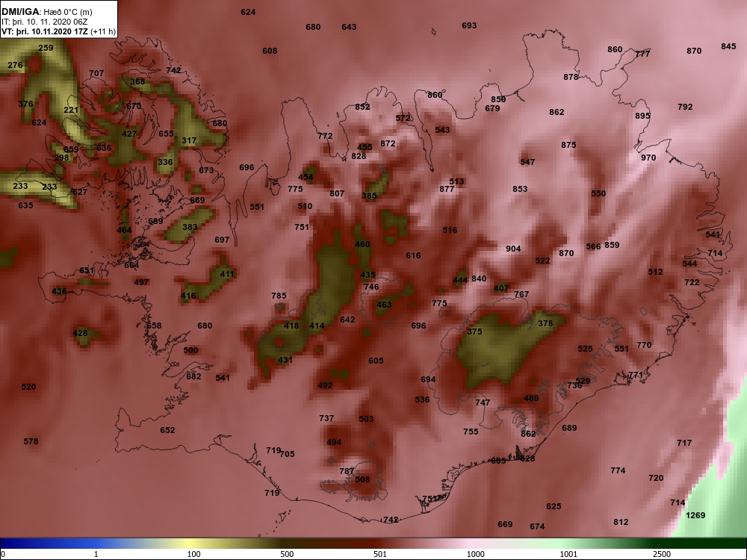The width and height of the screenshot is (747, 560).
Task: Click the map value 845
Action: (728, 46)
